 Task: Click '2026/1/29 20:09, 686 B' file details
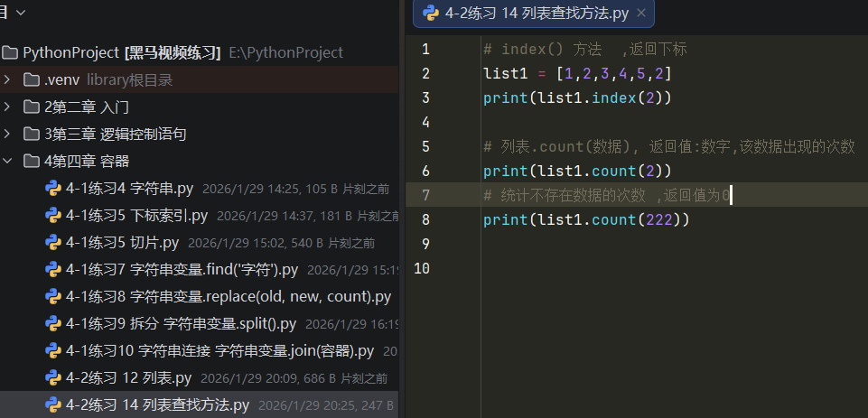click(268, 378)
